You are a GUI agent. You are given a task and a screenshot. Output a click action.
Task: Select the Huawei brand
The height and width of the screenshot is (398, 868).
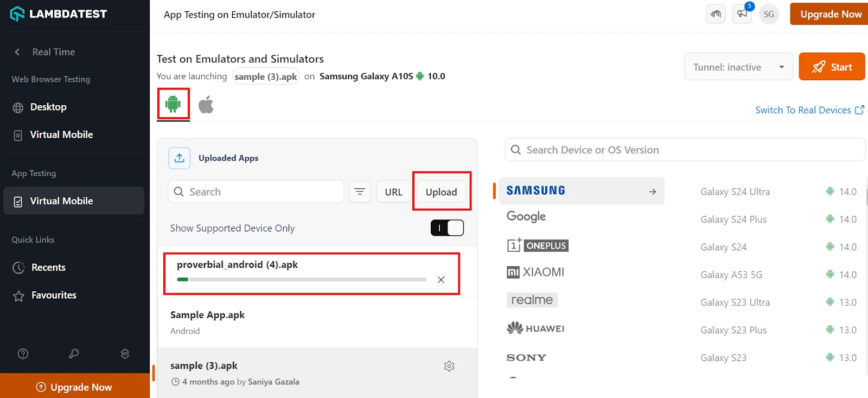tap(535, 328)
